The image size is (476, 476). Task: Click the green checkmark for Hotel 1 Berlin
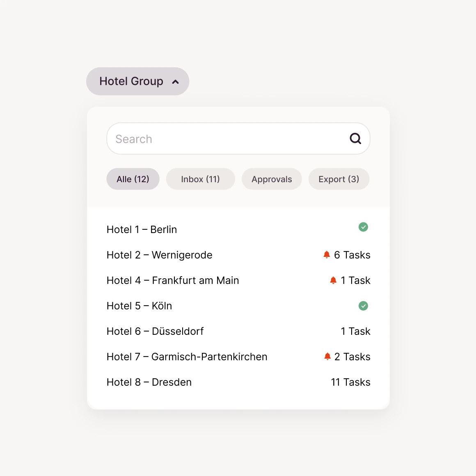click(x=363, y=227)
